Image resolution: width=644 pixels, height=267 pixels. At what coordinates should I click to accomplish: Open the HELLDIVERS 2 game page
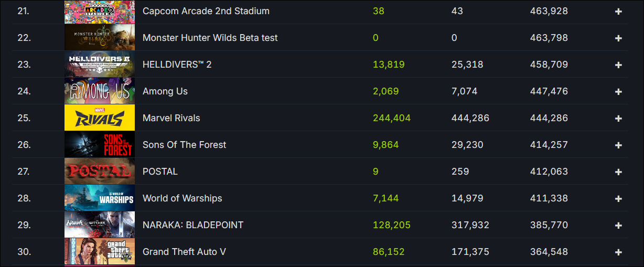(177, 65)
